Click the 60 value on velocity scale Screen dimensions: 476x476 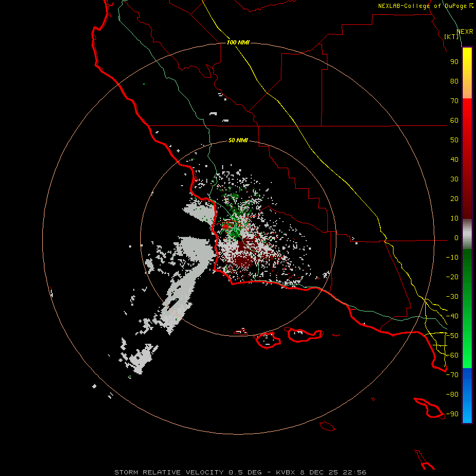[x=454, y=121]
